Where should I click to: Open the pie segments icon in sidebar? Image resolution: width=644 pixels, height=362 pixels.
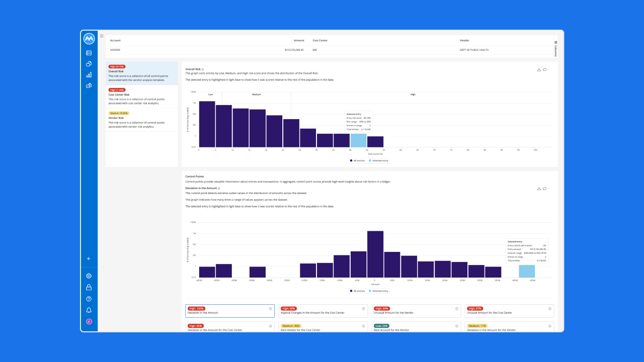click(x=89, y=64)
